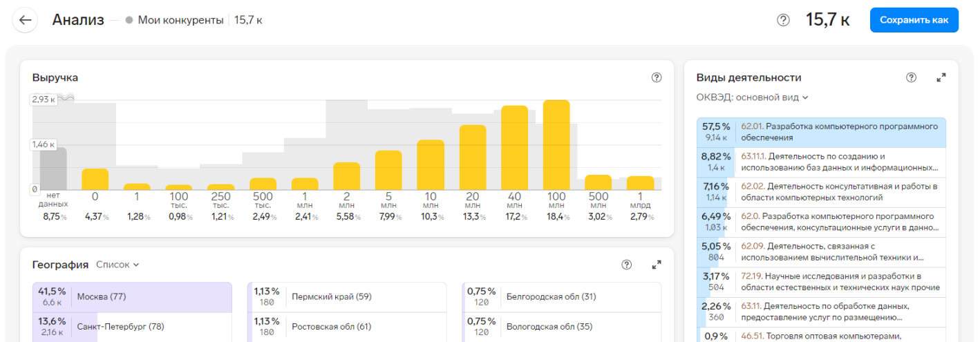
Task: Click the Анализ page title
Action: pyautogui.click(x=78, y=19)
